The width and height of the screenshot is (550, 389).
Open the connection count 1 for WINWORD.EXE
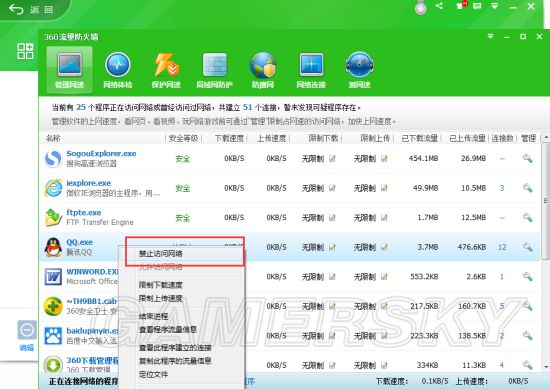pyautogui.click(x=502, y=276)
